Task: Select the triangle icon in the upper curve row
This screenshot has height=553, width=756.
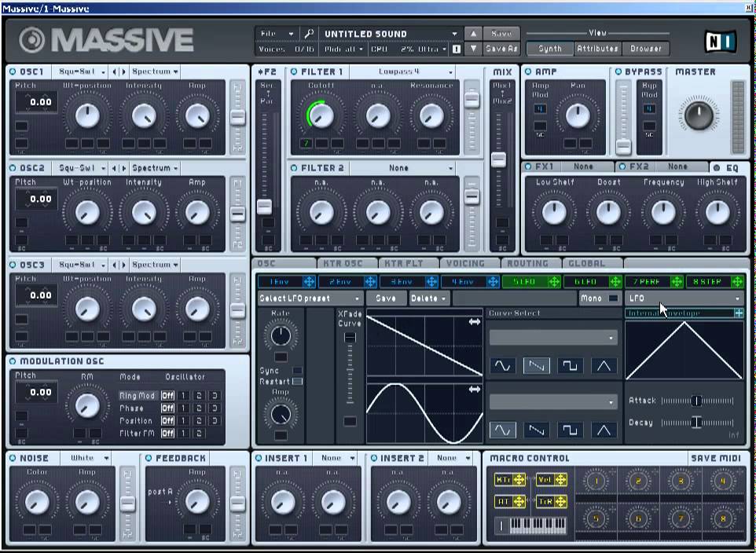Action: (x=604, y=366)
